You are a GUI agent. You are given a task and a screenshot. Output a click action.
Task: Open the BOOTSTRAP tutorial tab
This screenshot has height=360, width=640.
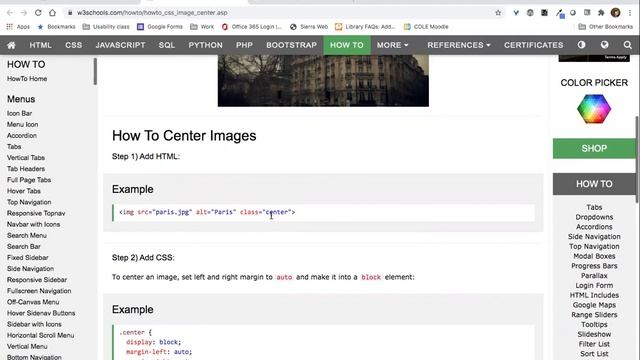(x=291, y=45)
